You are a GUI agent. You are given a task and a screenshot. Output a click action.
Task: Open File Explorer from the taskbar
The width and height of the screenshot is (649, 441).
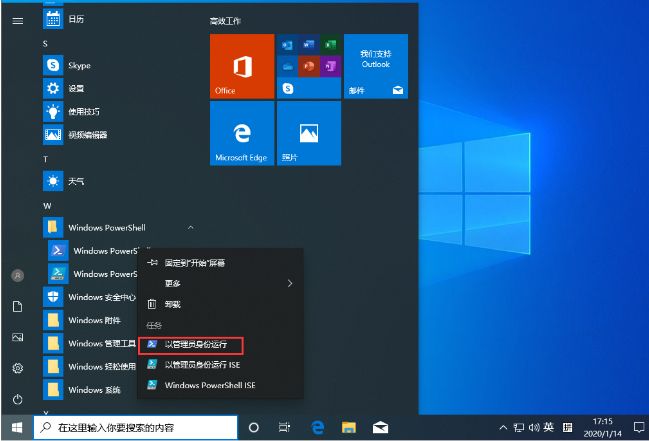coord(349,427)
